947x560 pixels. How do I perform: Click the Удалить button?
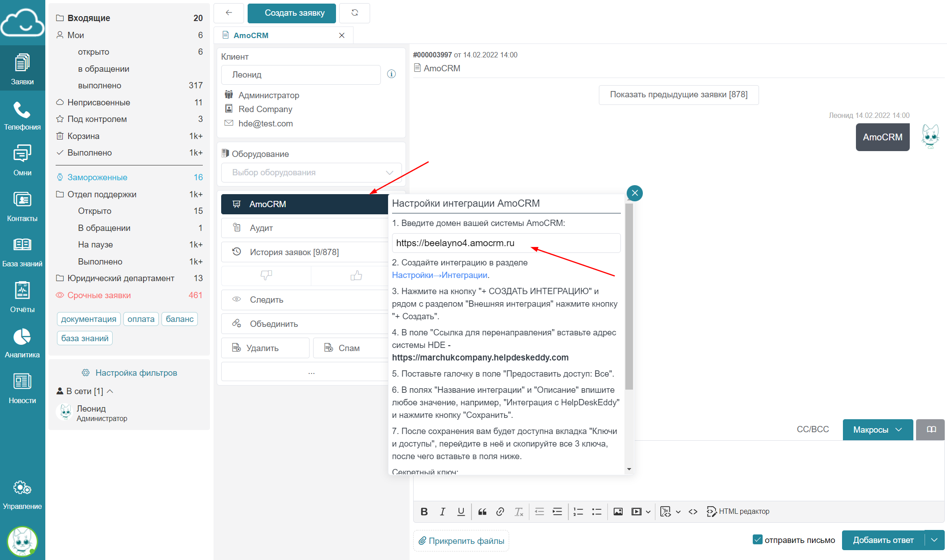(265, 348)
